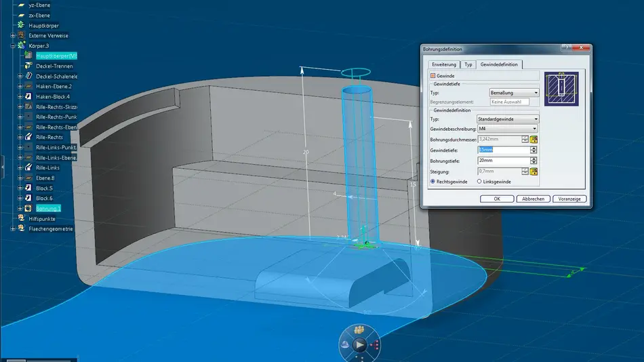Select the Linksgewinde radio button
The image size is (644, 362).
pos(480,182)
